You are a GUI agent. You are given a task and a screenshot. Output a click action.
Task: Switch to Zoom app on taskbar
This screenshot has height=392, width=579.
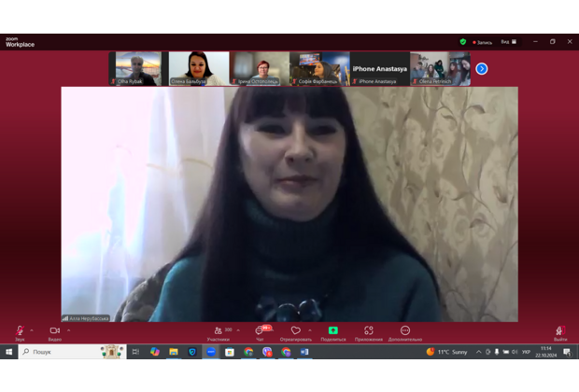(211, 352)
